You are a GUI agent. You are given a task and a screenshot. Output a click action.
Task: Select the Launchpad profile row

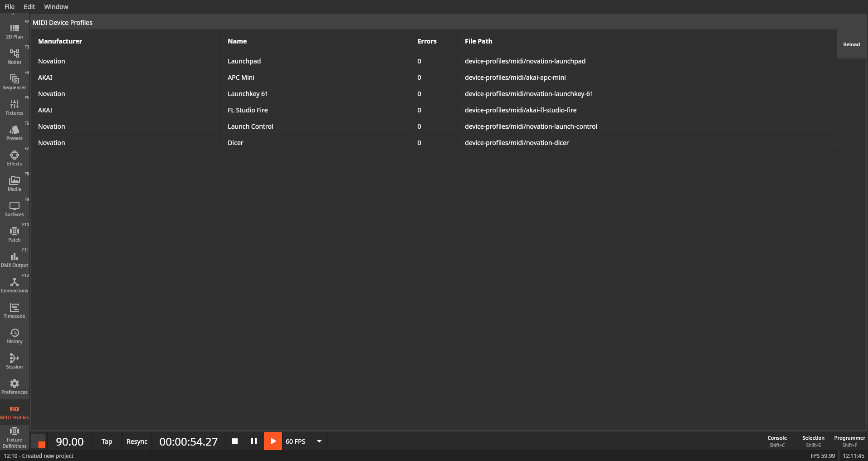434,61
